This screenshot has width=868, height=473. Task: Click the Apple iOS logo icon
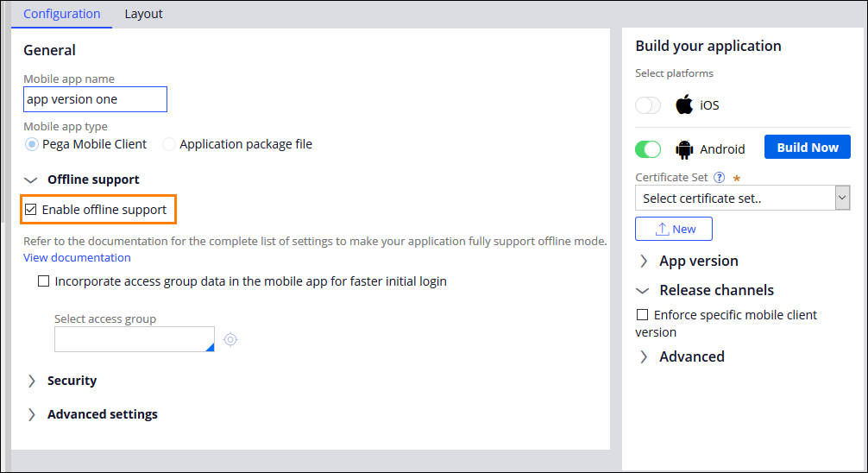click(x=684, y=105)
